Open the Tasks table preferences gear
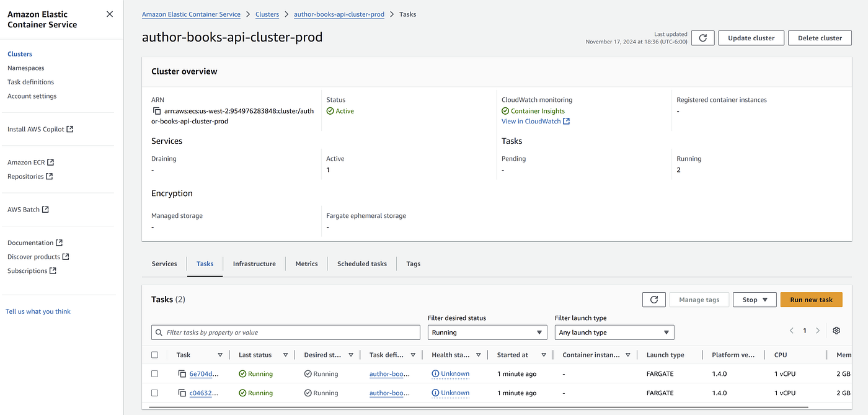The image size is (868, 415). tap(836, 331)
